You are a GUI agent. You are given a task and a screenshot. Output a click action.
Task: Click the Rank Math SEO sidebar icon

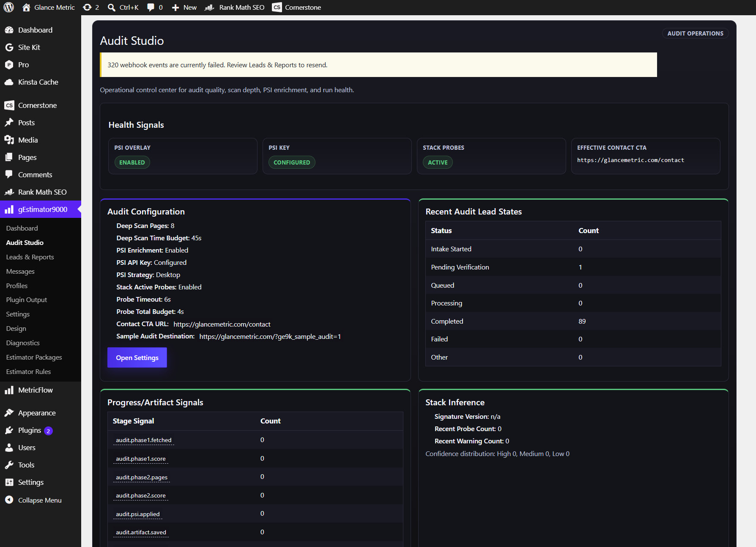pos(9,192)
